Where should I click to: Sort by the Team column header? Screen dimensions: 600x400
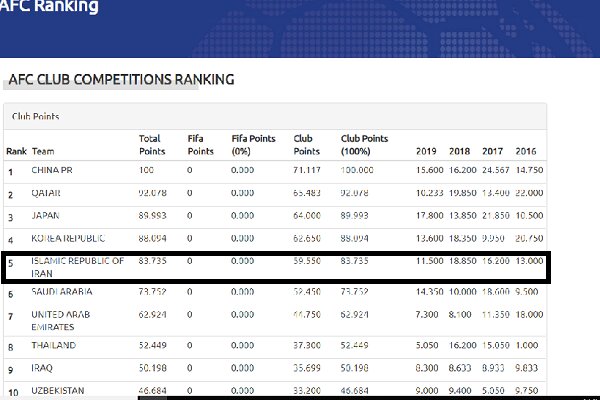[x=43, y=151]
